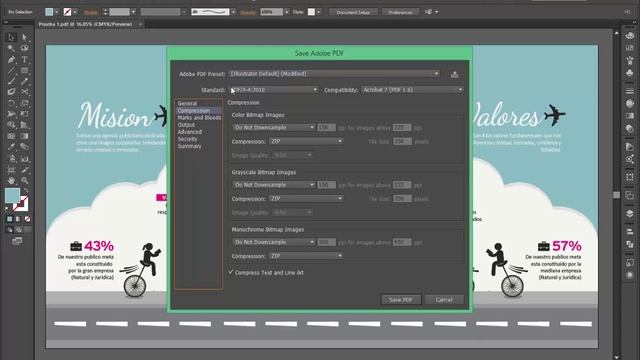Open Grayscale Bitmap Compression dropdown

306,199
